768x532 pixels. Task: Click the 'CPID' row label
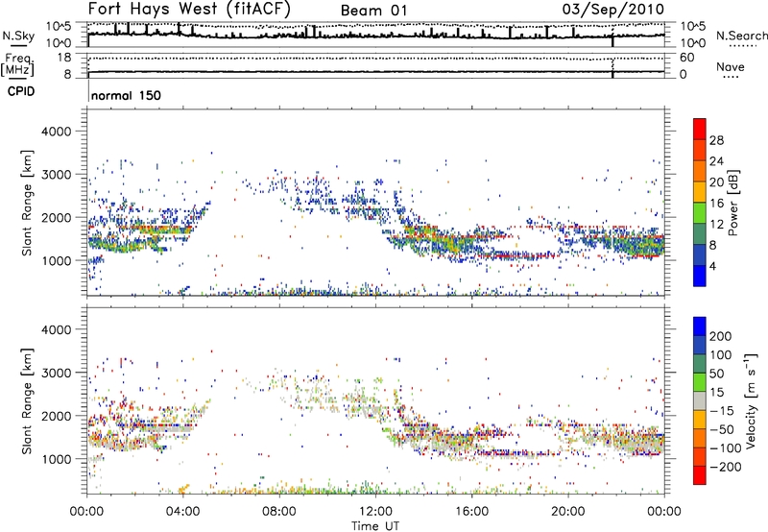[x=21, y=91]
